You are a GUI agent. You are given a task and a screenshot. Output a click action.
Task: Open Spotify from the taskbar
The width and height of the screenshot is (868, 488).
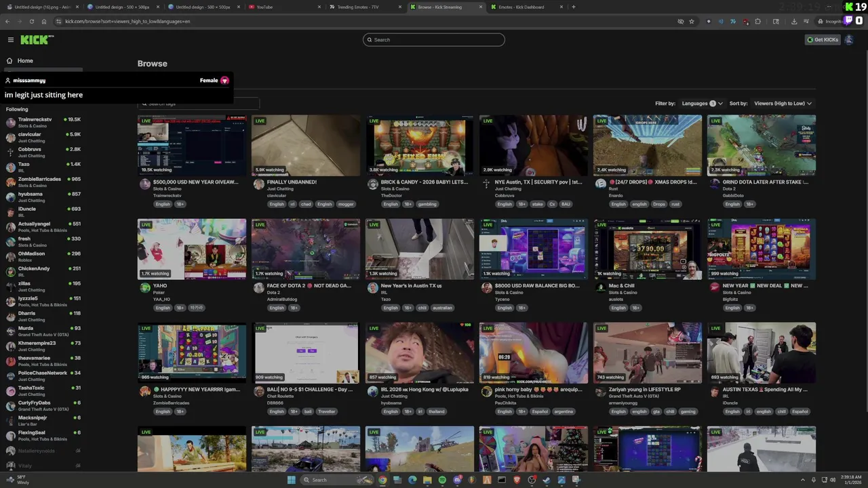[x=442, y=480]
